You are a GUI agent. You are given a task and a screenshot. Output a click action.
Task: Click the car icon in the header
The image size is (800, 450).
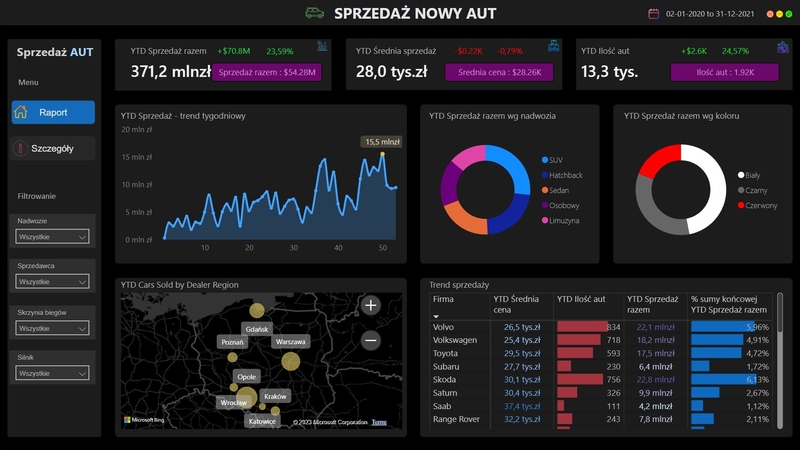point(314,13)
